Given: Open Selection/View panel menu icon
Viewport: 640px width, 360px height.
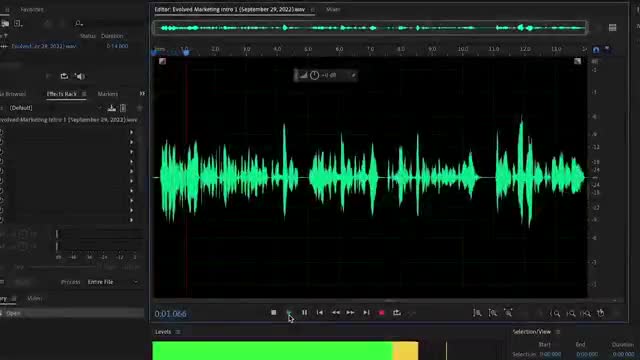Looking at the screenshot, I should click(x=558, y=332).
